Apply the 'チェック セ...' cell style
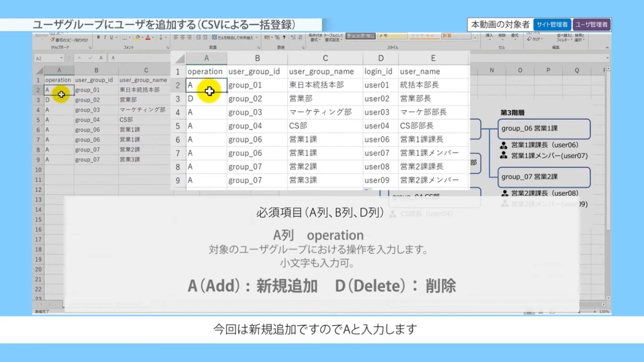The width and height of the screenshot is (644, 362). tap(360, 36)
